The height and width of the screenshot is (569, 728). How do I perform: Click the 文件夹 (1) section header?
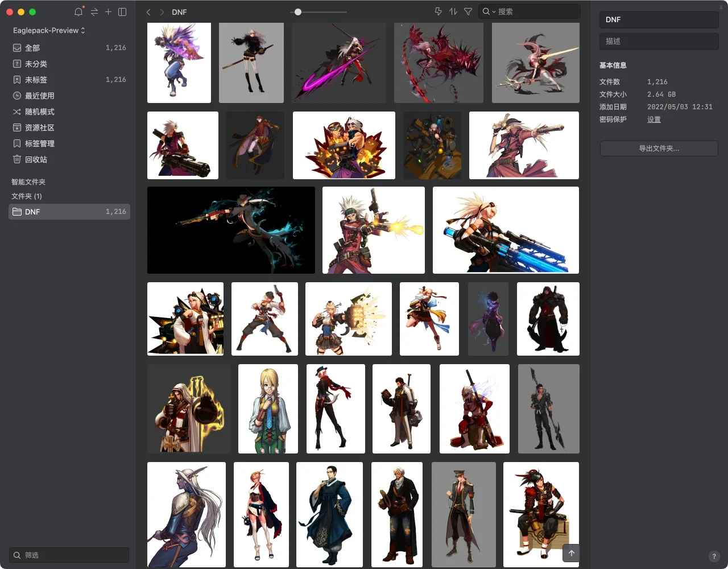27,196
